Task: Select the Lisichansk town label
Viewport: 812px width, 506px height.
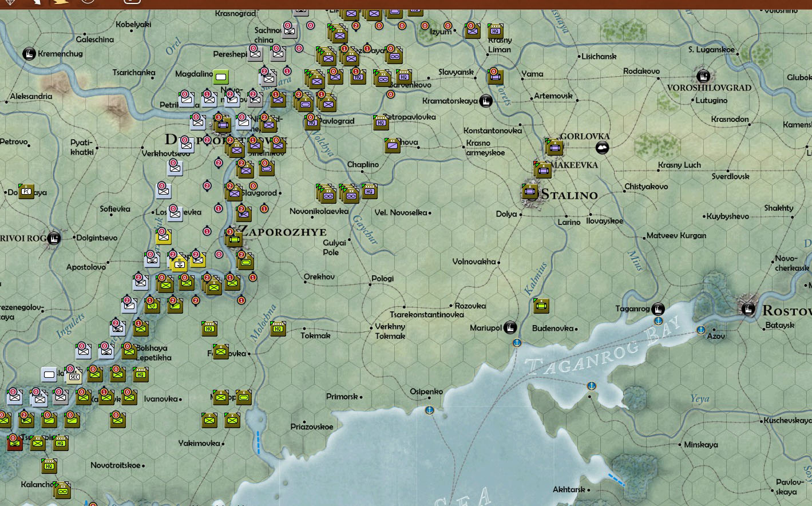Action: (599, 57)
